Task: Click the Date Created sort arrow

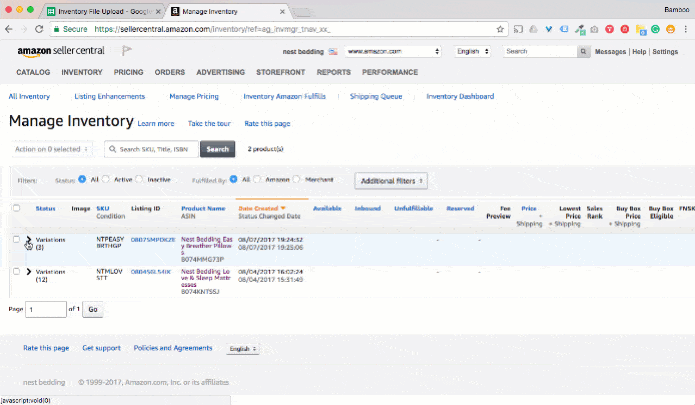Action: pos(283,208)
